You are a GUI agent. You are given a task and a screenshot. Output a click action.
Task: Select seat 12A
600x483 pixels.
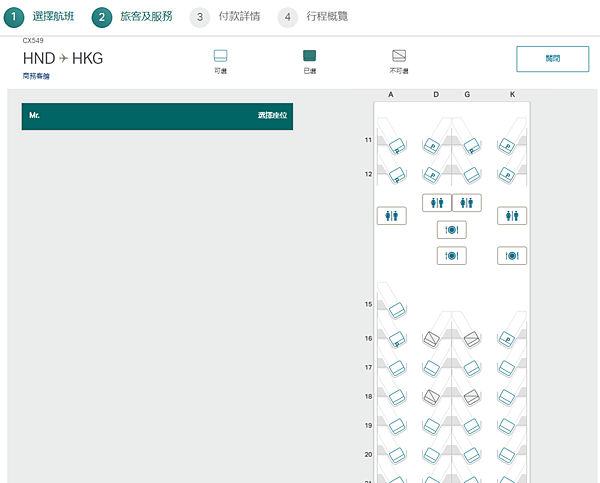click(x=397, y=175)
